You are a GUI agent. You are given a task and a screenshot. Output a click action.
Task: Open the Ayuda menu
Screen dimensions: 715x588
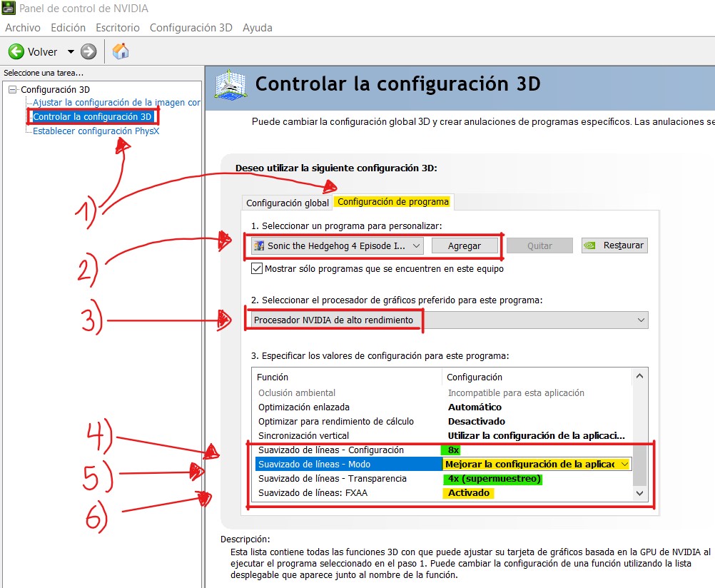pos(257,28)
